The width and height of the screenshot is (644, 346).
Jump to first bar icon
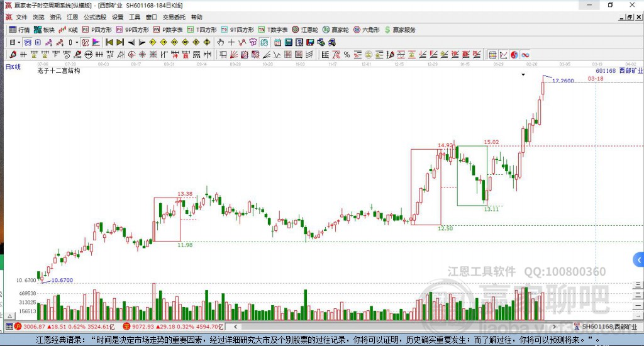(109, 42)
